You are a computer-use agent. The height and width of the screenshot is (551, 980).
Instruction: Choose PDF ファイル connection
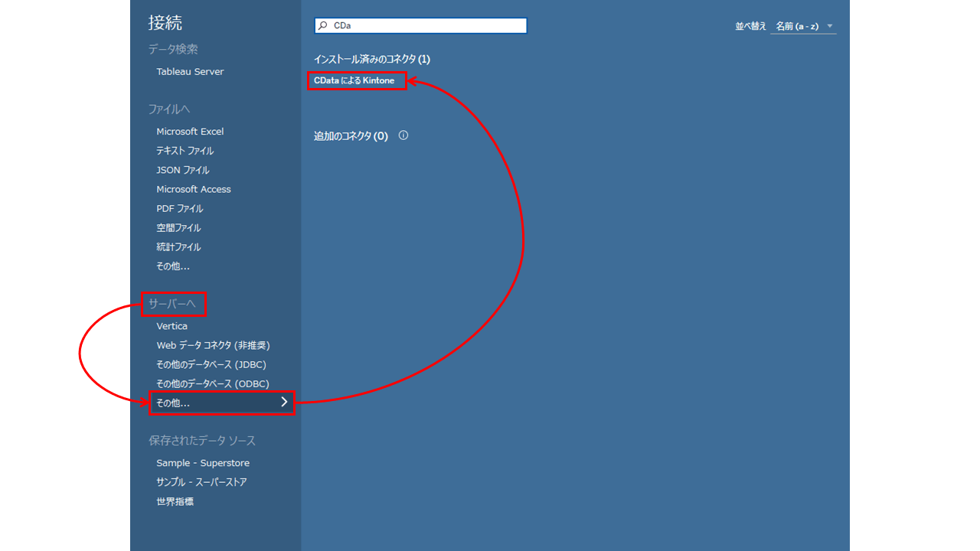coord(180,208)
